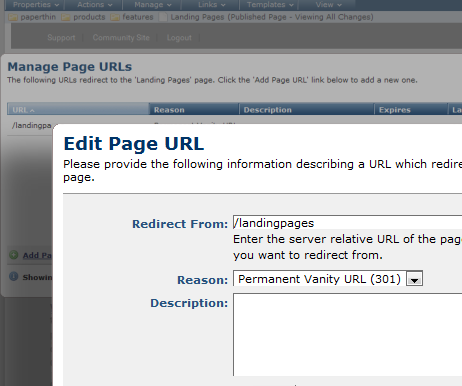Sort the list by Reason column
Image resolution: width=462 pixels, height=386 pixels.
click(x=194, y=110)
